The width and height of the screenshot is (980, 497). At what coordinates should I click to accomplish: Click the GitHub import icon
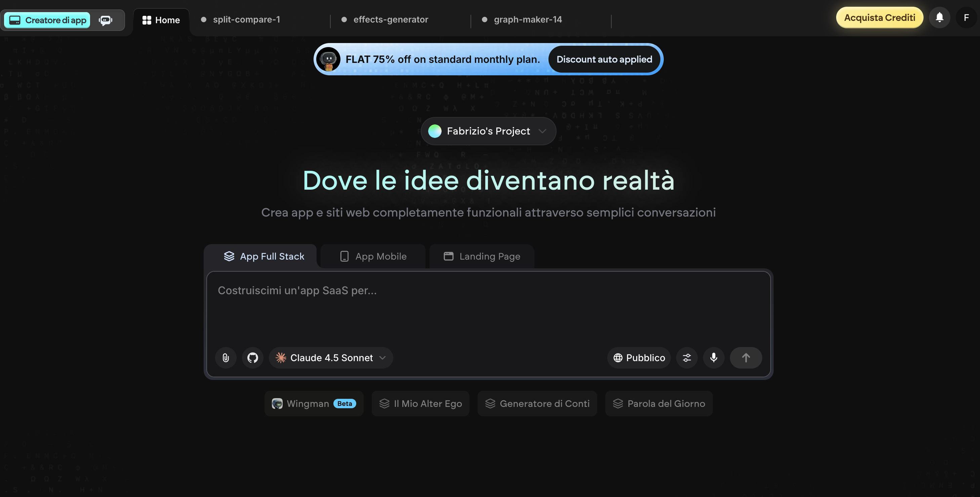253,358
